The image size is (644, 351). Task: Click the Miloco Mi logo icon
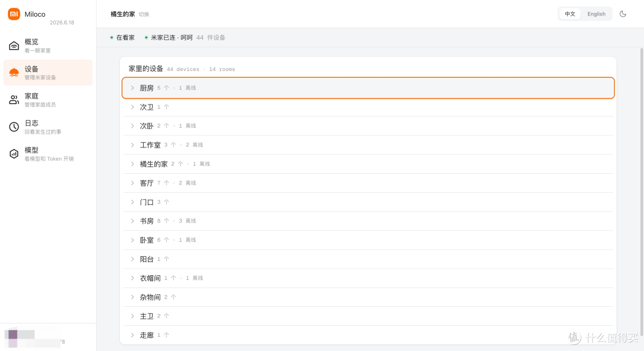(14, 14)
